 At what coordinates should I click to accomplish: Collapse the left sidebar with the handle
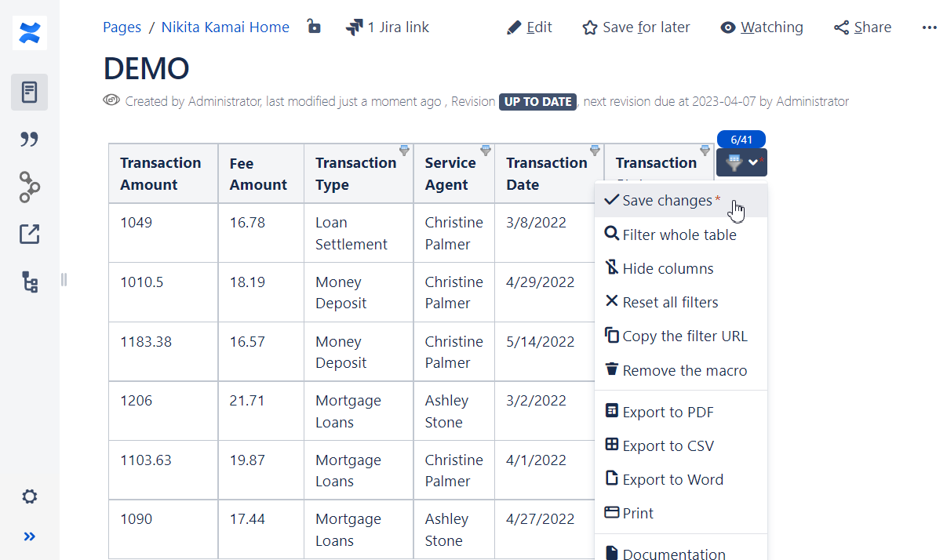coord(64,279)
